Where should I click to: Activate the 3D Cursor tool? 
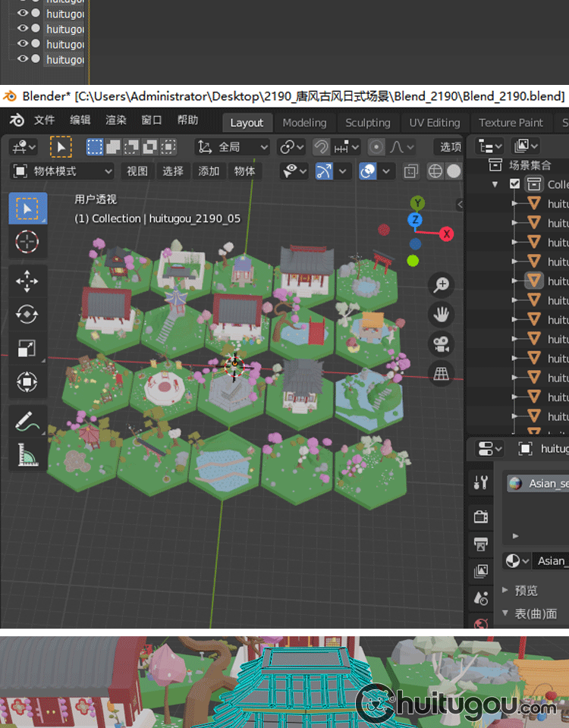(27, 242)
